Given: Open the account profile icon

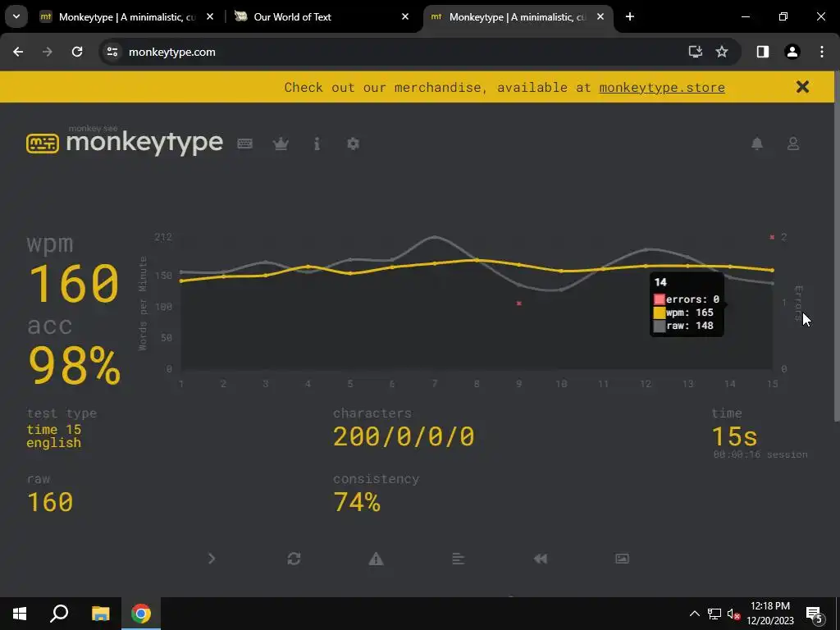Looking at the screenshot, I should (x=793, y=144).
